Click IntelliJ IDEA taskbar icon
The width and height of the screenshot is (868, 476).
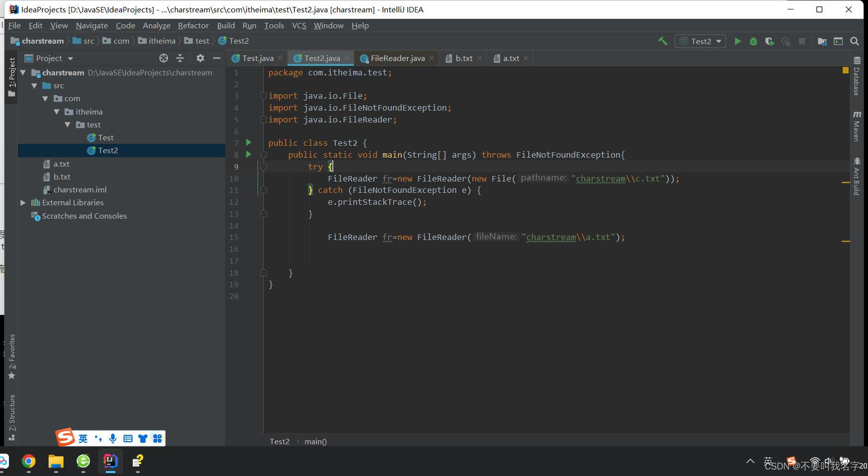pyautogui.click(x=111, y=462)
